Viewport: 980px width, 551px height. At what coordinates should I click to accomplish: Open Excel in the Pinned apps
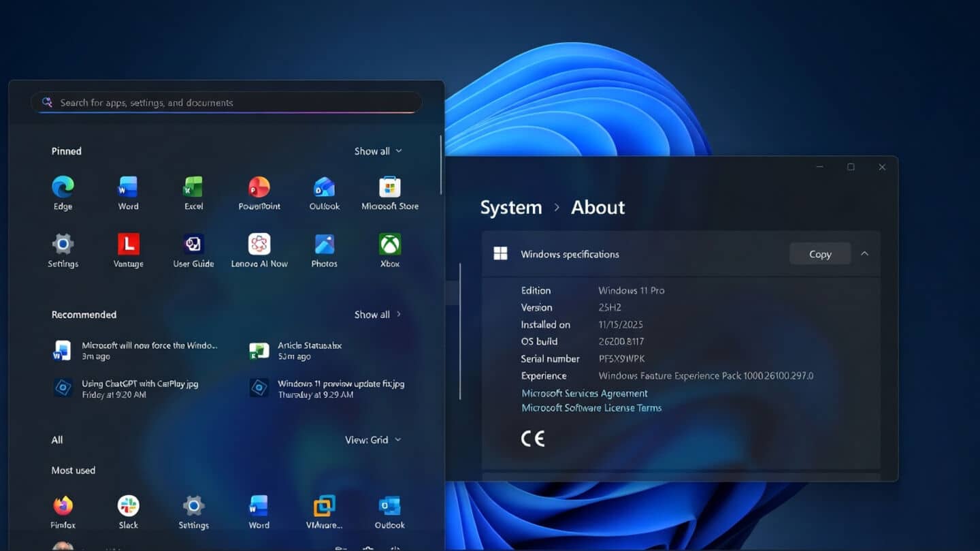tap(193, 193)
